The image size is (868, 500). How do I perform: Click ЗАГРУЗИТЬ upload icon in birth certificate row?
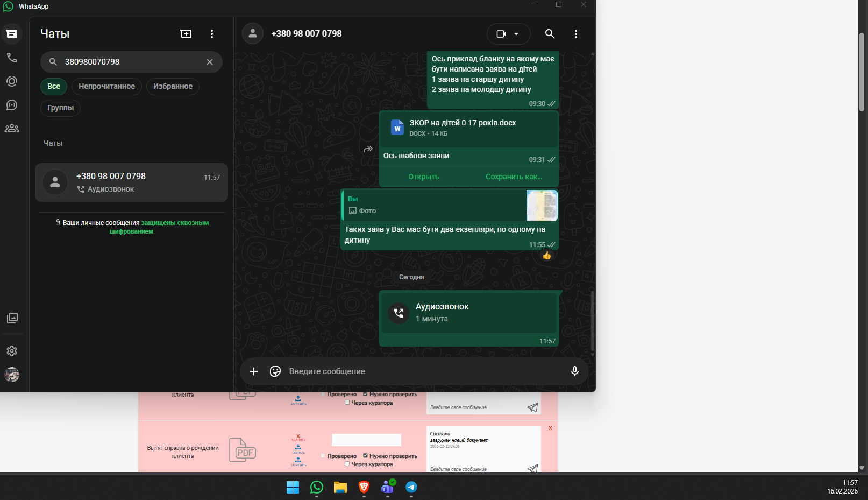point(298,462)
